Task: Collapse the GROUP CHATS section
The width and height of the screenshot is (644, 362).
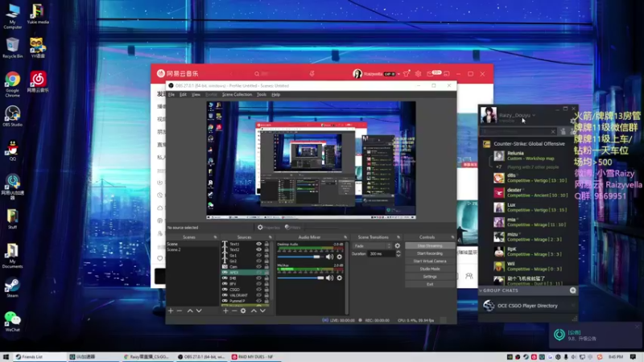Action: pyautogui.click(x=481, y=290)
